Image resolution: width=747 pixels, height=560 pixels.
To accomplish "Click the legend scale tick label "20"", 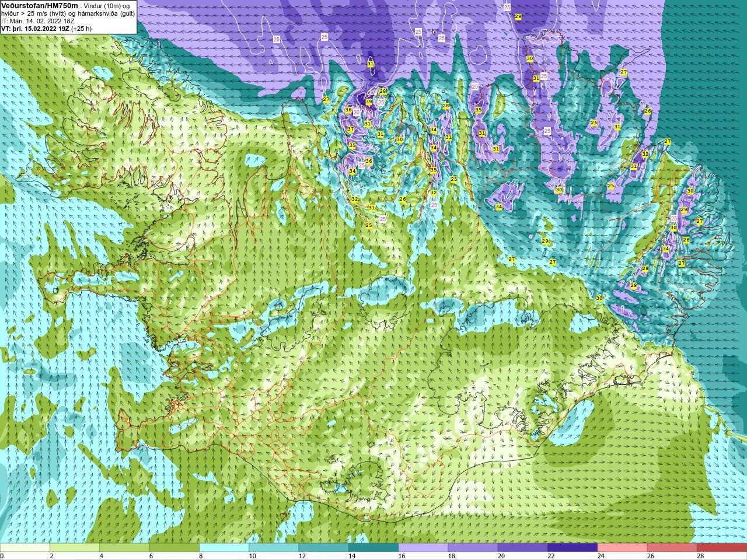I will click(x=501, y=556).
